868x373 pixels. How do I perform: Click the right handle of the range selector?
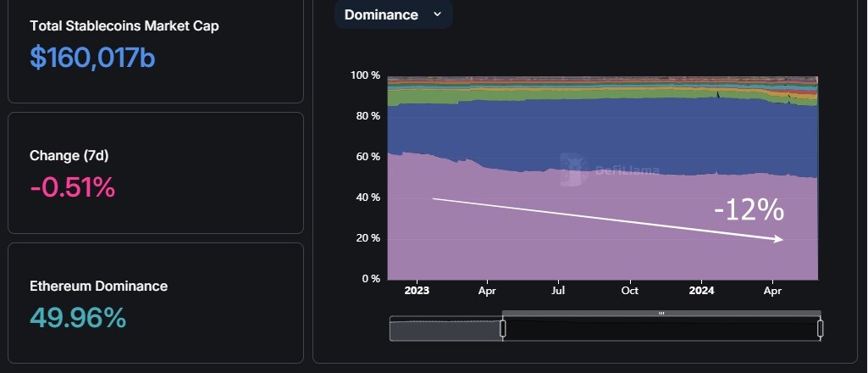coord(820,328)
